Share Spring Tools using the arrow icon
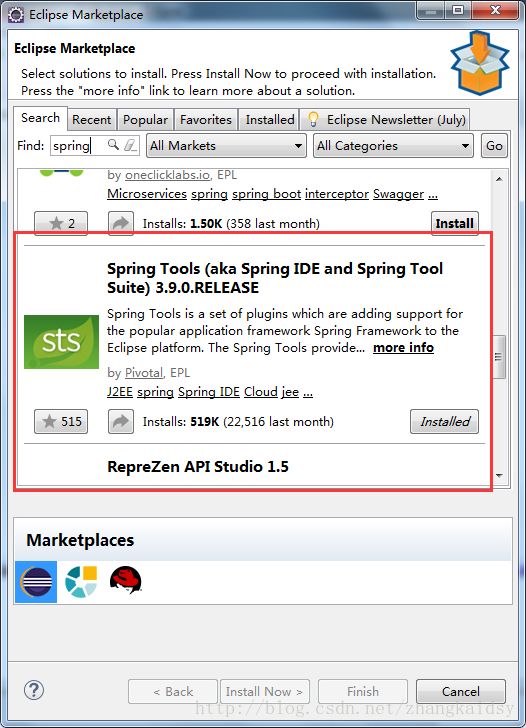This screenshot has width=526, height=728. pyautogui.click(x=121, y=422)
